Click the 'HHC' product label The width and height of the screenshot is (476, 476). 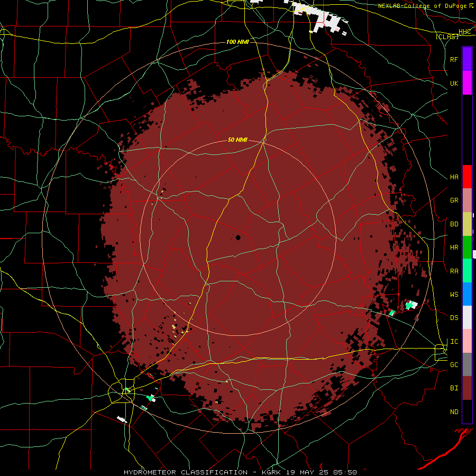[464, 32]
